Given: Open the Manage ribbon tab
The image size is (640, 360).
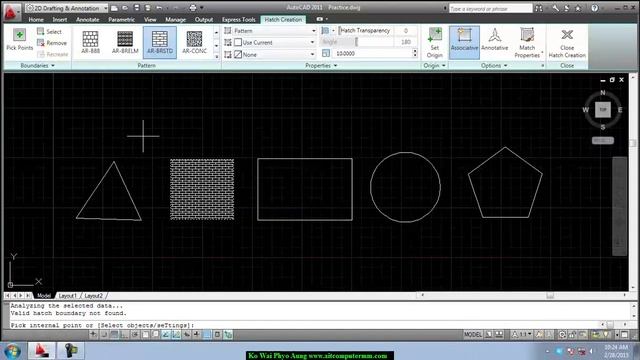Looking at the screenshot, I should [x=176, y=20].
